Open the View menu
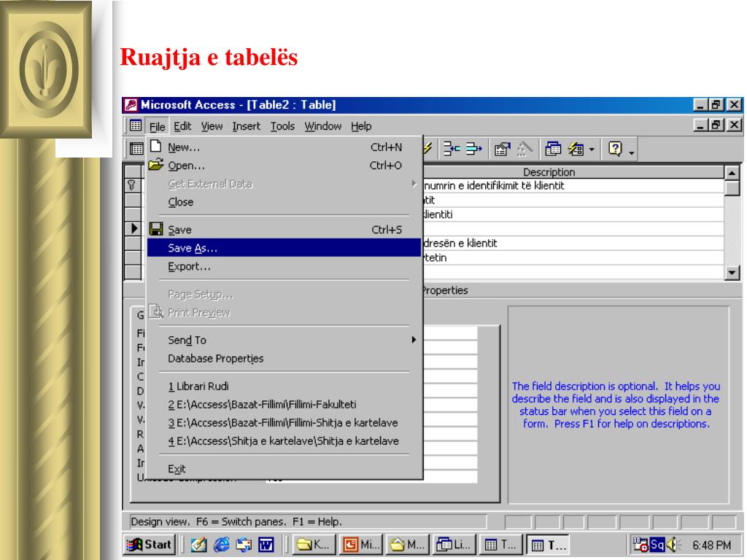 point(212,126)
